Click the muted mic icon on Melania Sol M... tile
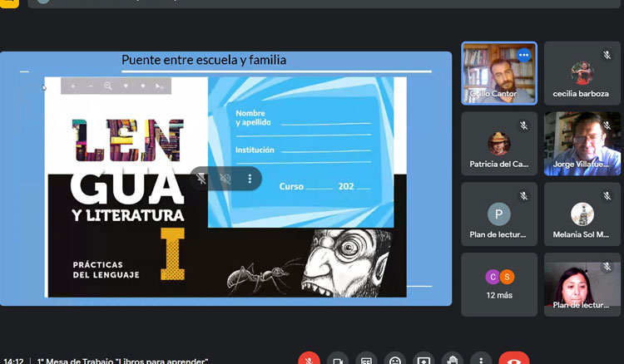The width and height of the screenshot is (624, 364). click(x=607, y=196)
